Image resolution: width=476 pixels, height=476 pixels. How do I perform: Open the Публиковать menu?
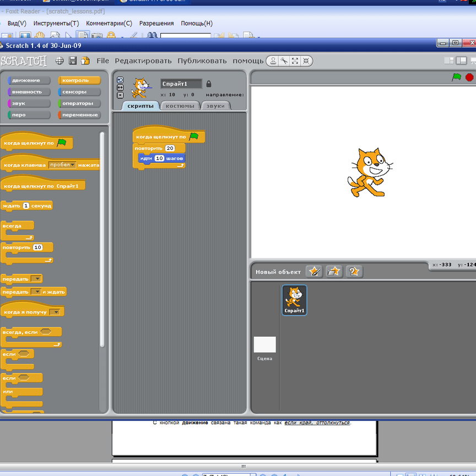pos(202,61)
